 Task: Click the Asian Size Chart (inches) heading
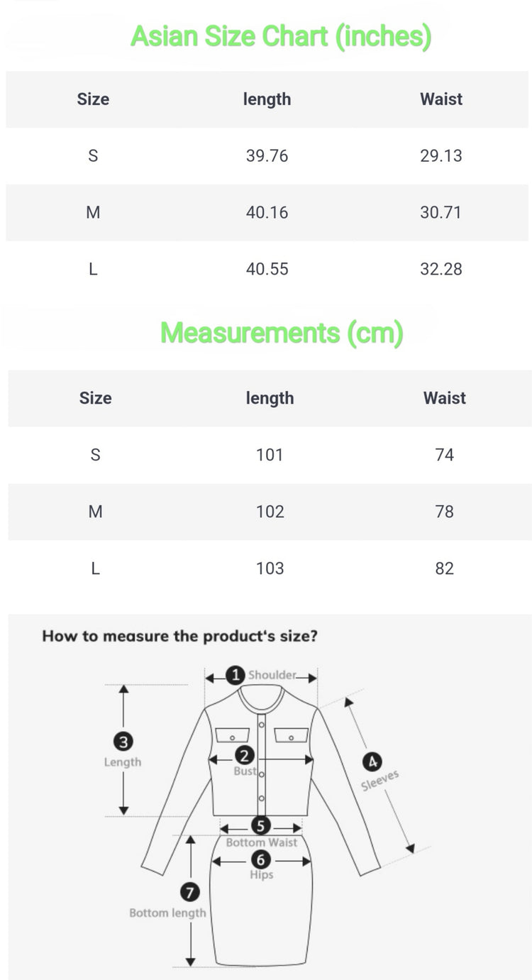coord(281,36)
